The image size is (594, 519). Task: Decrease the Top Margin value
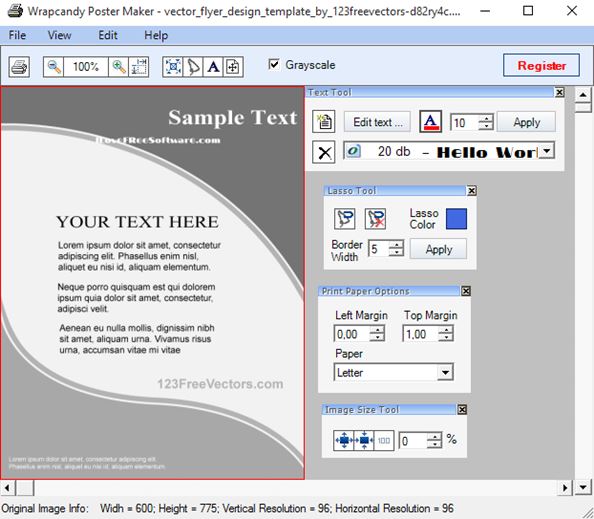pos(446,338)
